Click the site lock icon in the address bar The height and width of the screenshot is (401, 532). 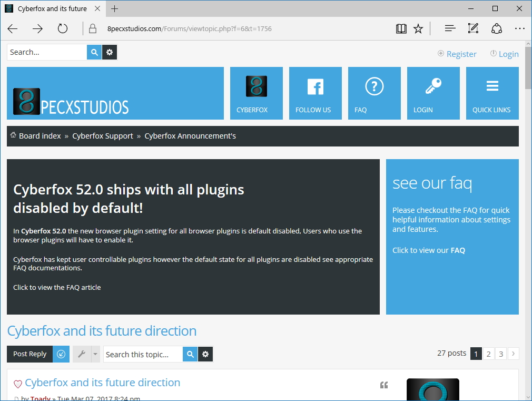(x=93, y=28)
